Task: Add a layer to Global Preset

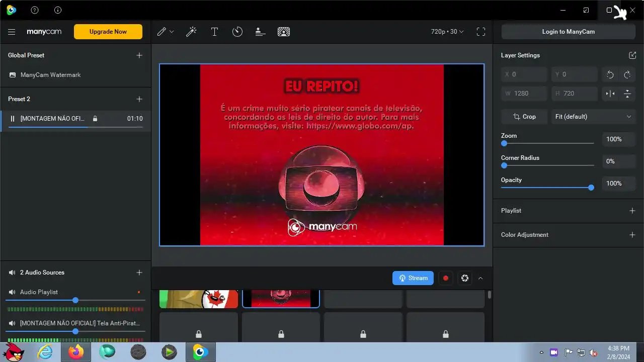Action: [139, 55]
